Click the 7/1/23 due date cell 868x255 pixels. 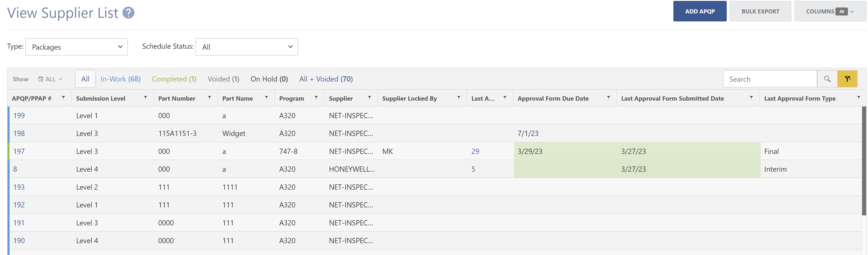528,133
